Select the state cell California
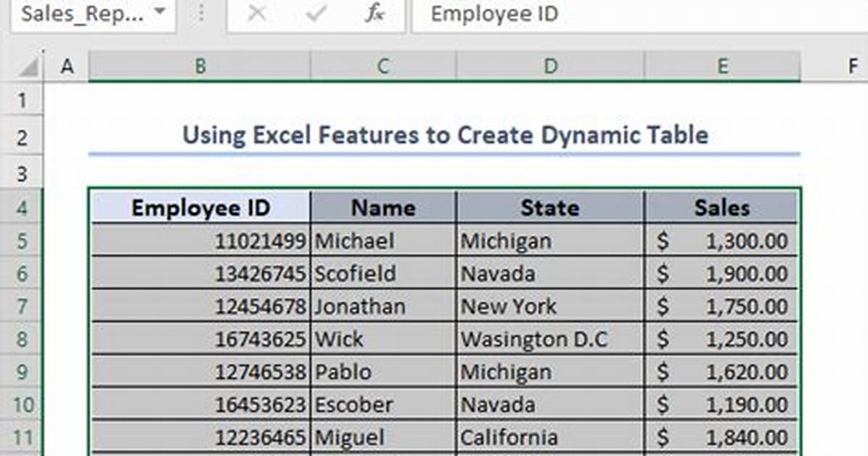868x456 pixels. tap(550, 438)
